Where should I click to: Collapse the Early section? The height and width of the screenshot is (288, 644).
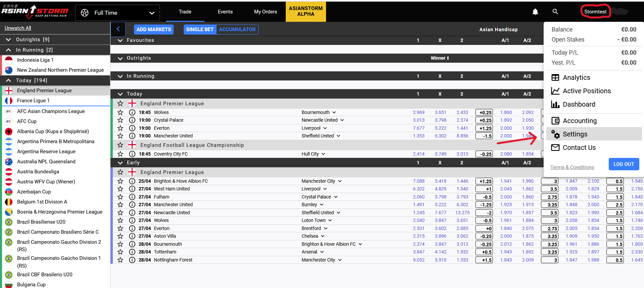click(120, 163)
